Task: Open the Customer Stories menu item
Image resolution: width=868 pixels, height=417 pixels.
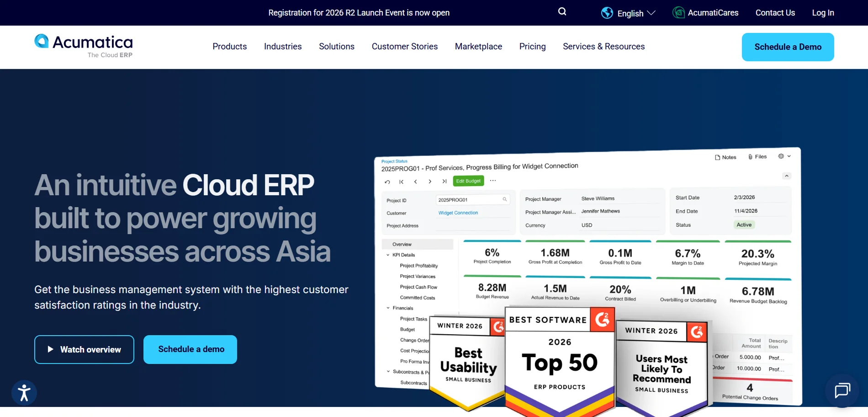Action: coord(404,47)
